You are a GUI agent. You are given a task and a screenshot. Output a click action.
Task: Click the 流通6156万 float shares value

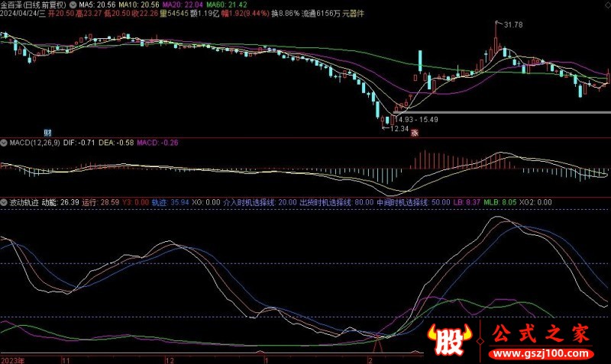[x=321, y=14]
